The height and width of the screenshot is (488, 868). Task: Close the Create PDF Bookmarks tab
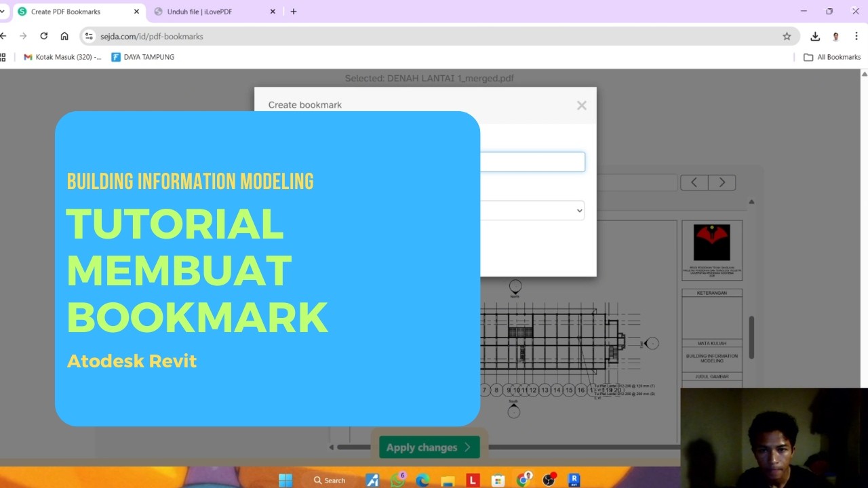tap(136, 12)
